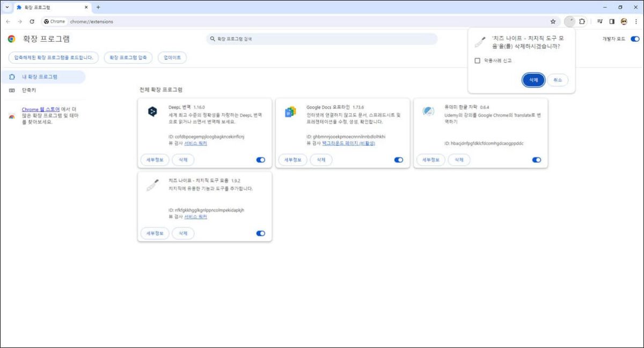
Task: Reload the page
Action: click(x=32, y=21)
